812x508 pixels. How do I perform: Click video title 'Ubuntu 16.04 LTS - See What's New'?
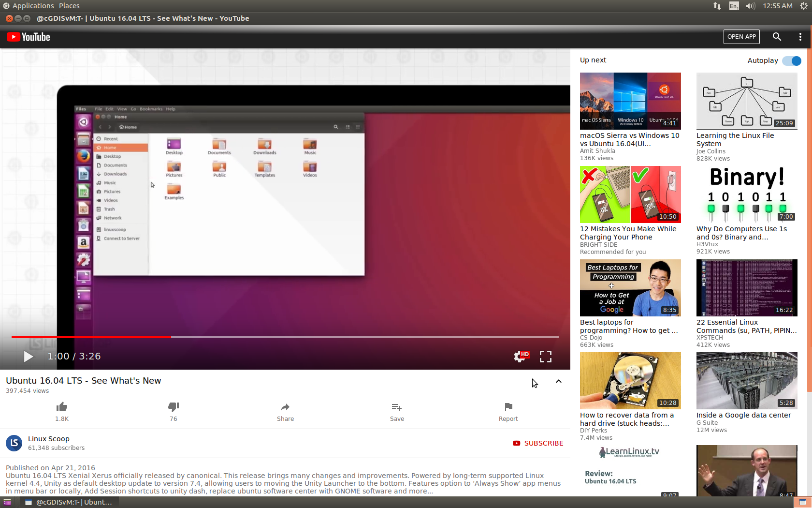[x=83, y=381]
